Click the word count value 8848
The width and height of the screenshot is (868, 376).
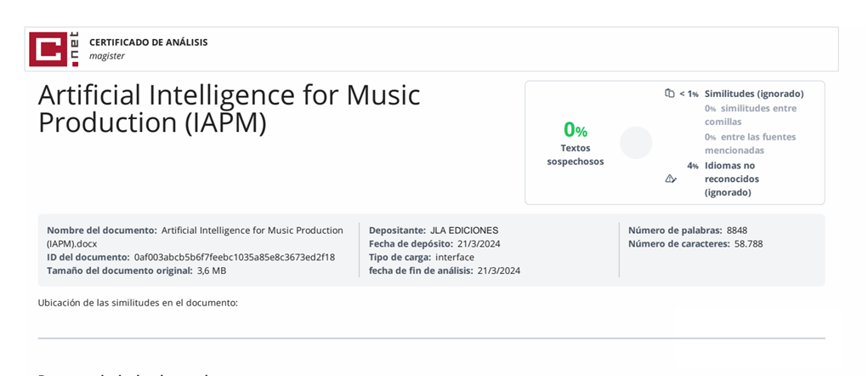737,231
